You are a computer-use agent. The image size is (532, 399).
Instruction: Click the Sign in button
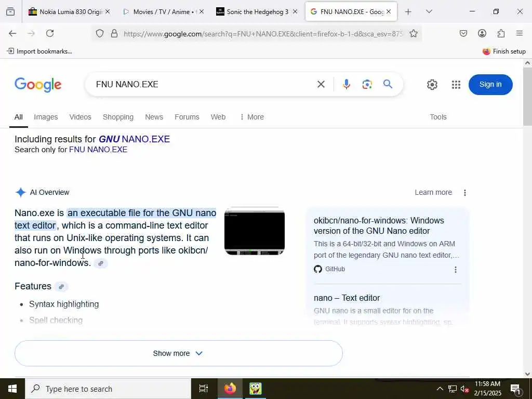coord(490,85)
